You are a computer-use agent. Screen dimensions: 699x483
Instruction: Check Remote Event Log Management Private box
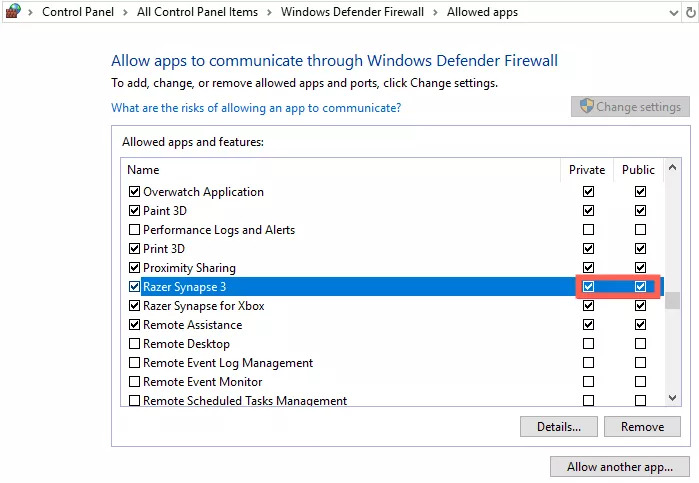[x=588, y=363]
